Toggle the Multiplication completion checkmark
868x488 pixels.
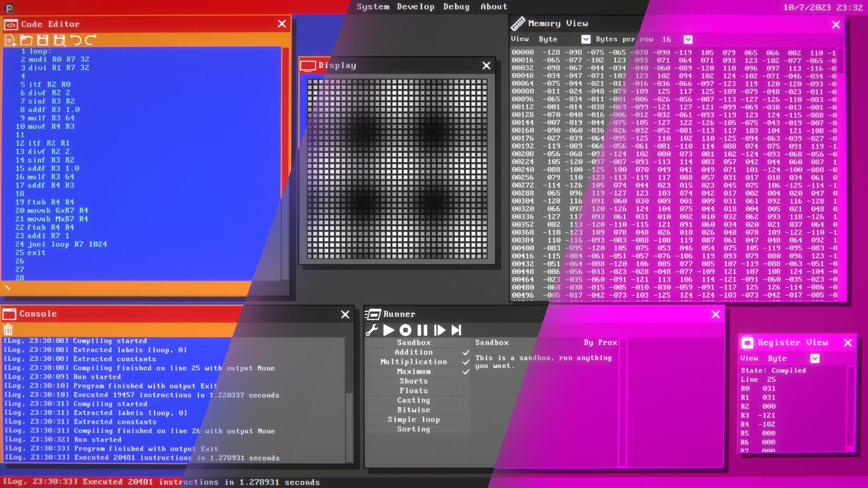466,361
